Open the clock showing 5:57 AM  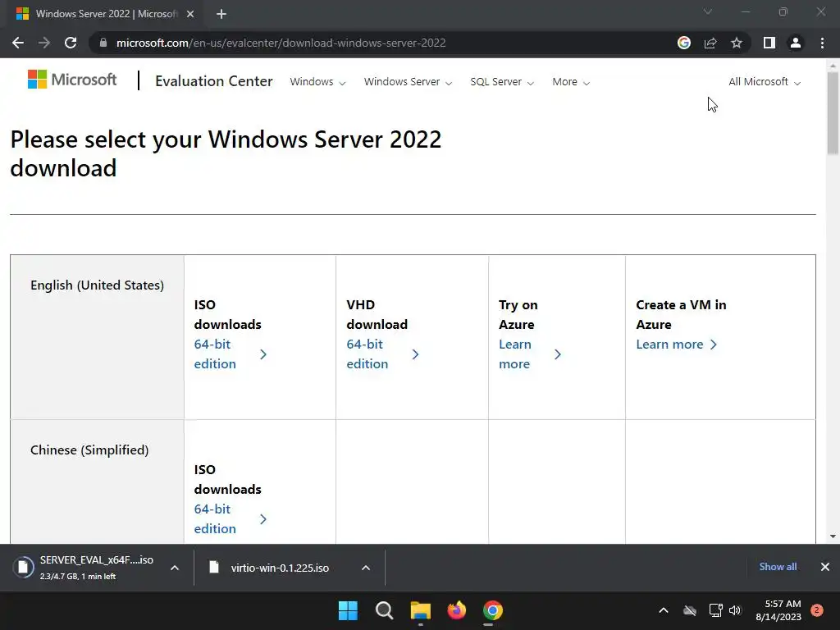[778, 610]
